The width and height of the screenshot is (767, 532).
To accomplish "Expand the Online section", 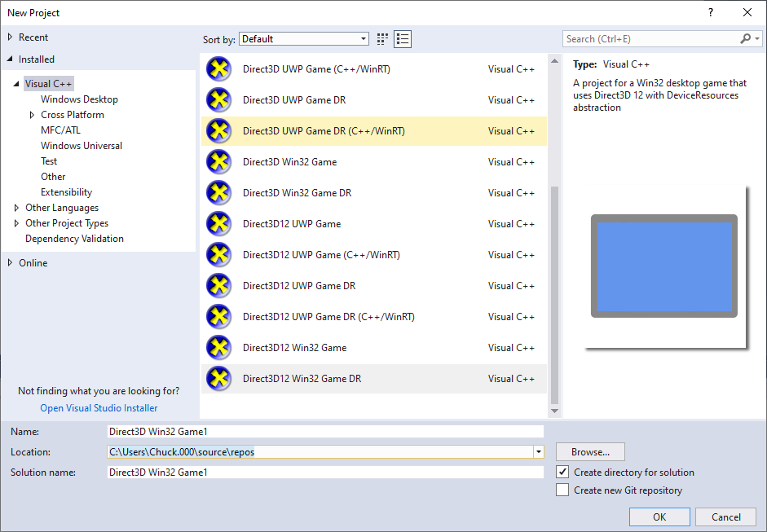I will 10,263.
